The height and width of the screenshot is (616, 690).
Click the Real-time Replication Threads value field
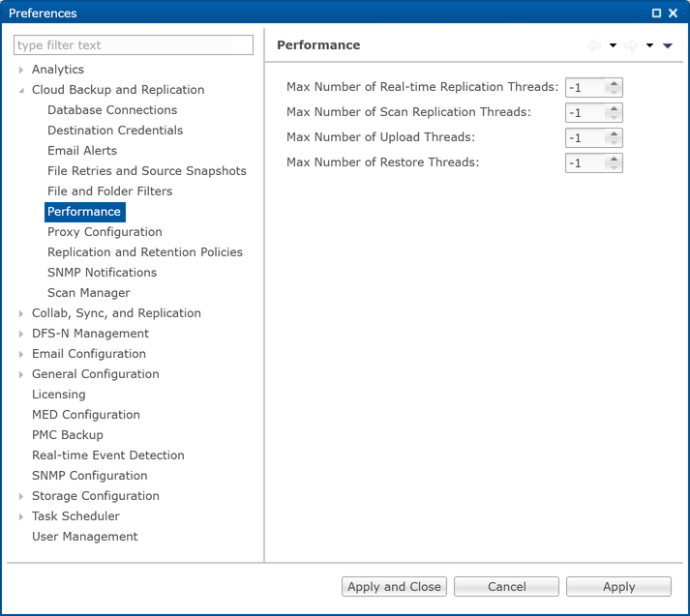click(x=585, y=88)
